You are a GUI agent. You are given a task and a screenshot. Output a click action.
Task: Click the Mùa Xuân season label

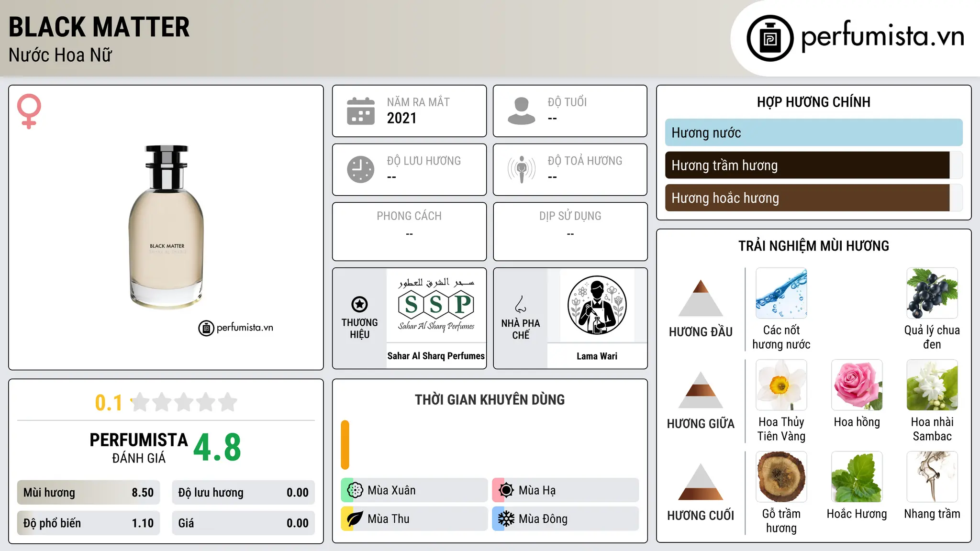pos(391,490)
